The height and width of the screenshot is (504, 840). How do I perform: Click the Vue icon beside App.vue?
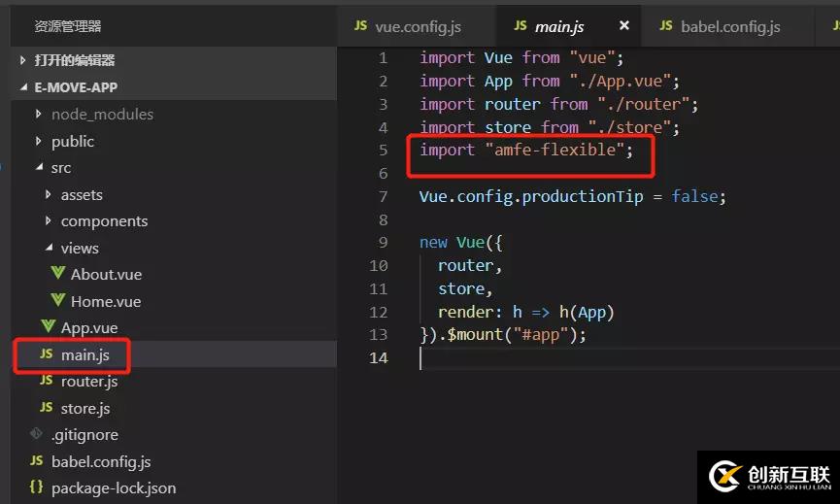click(49, 326)
